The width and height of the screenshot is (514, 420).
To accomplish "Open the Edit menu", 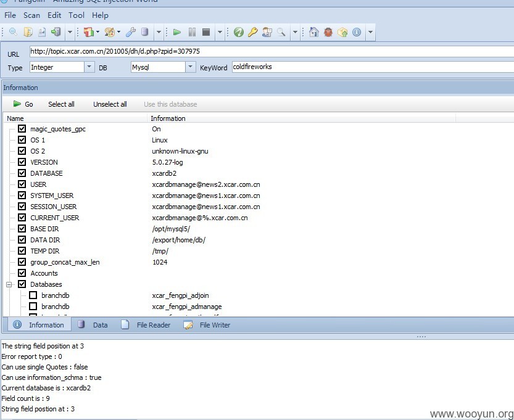I will click(x=54, y=15).
